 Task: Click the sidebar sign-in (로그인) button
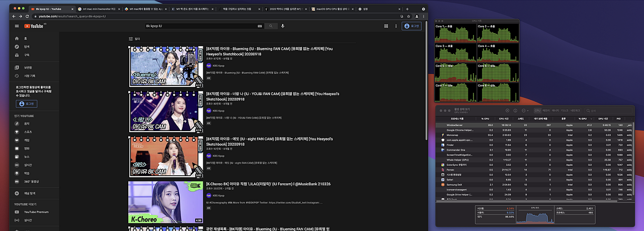click(27, 104)
